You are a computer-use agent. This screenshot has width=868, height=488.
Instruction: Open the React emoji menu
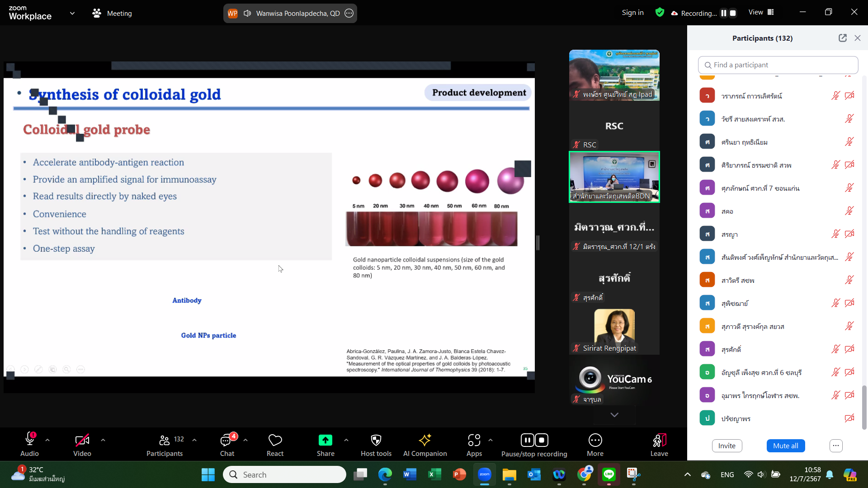point(275,441)
